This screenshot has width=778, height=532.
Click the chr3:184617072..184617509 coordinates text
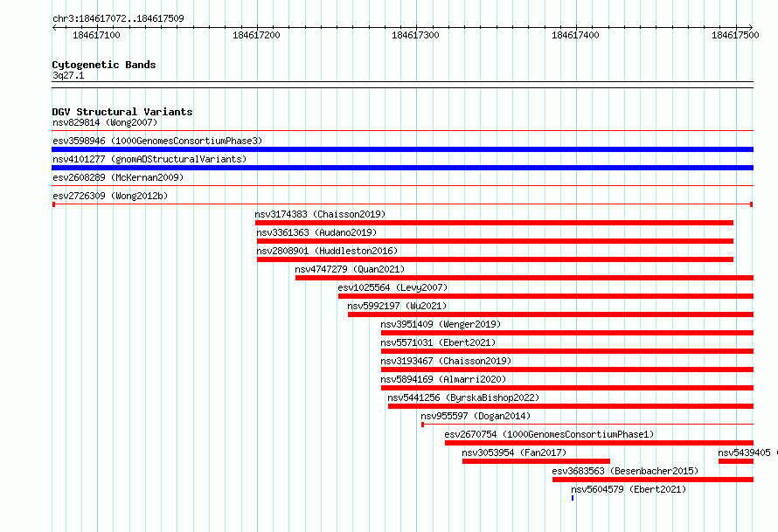(118, 18)
